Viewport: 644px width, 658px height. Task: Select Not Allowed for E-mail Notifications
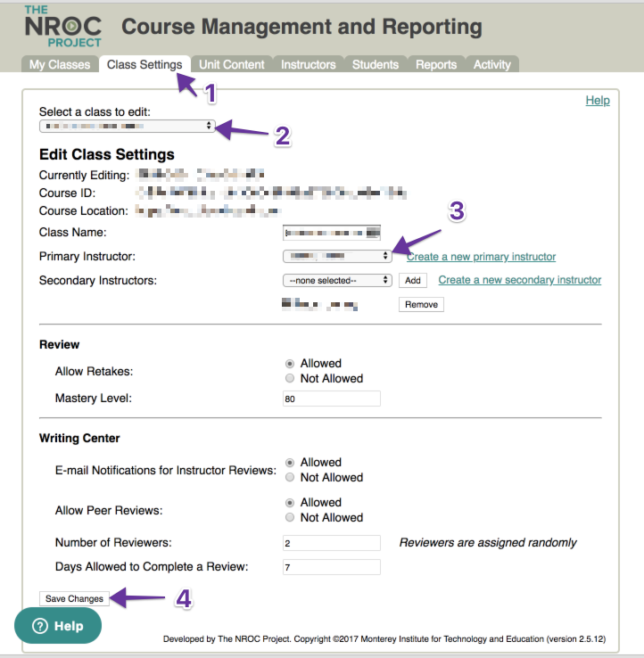coord(290,477)
